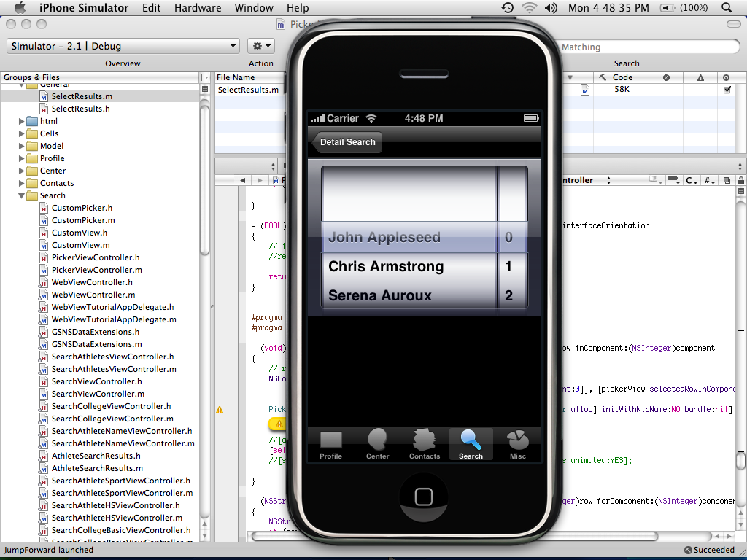Screen dimensions: 747x560
Task: Select SelectResults.h file icon
Action: point(44,109)
